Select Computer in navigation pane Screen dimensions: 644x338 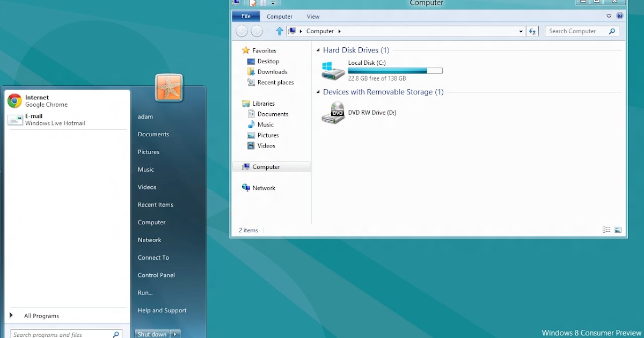click(272, 167)
